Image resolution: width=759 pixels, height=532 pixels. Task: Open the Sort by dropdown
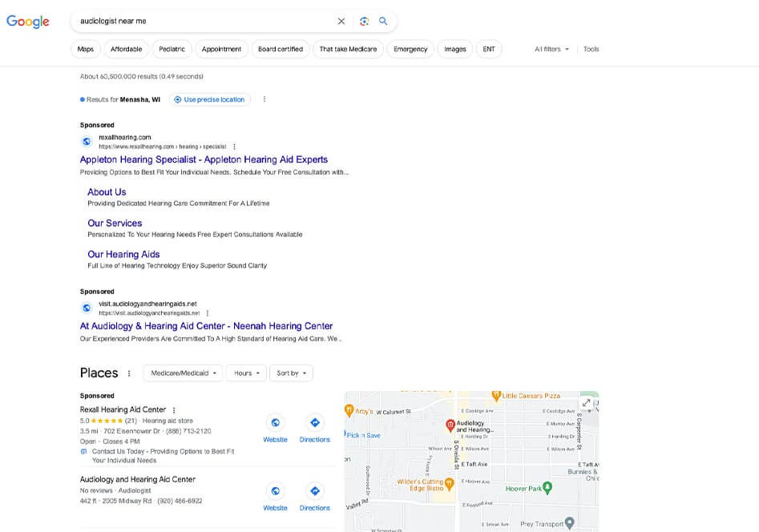click(x=291, y=373)
